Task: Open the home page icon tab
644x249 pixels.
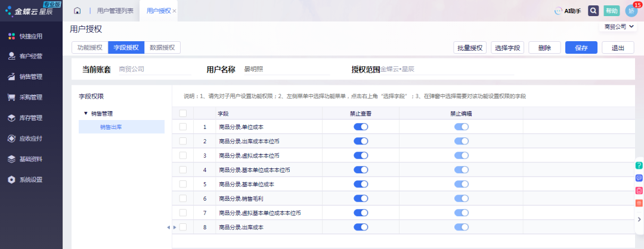Action: [77, 11]
